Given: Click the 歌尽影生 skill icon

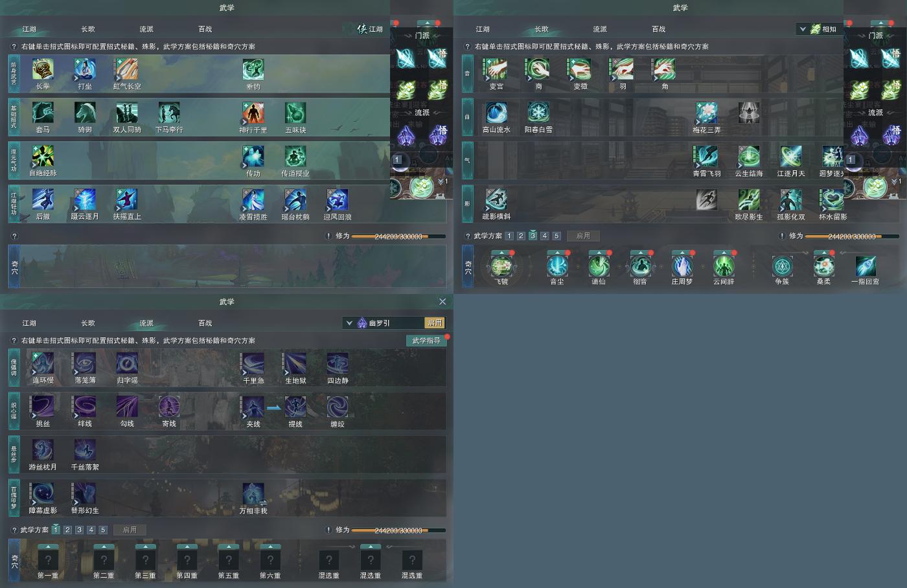Looking at the screenshot, I should click(749, 199).
